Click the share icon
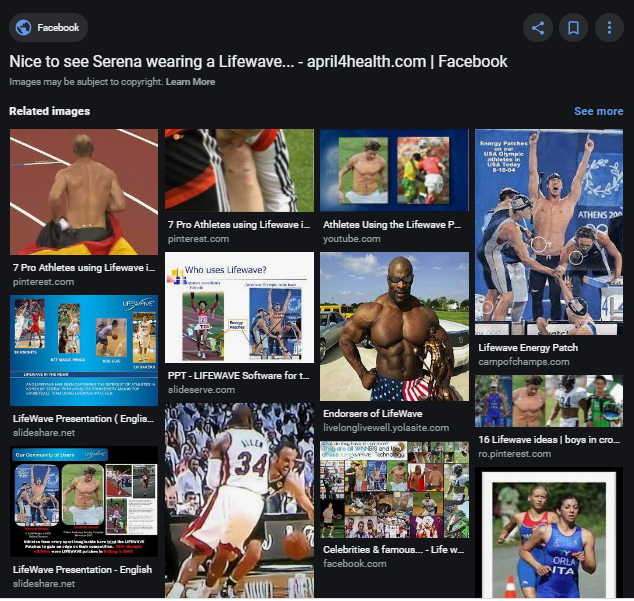 pos(538,28)
